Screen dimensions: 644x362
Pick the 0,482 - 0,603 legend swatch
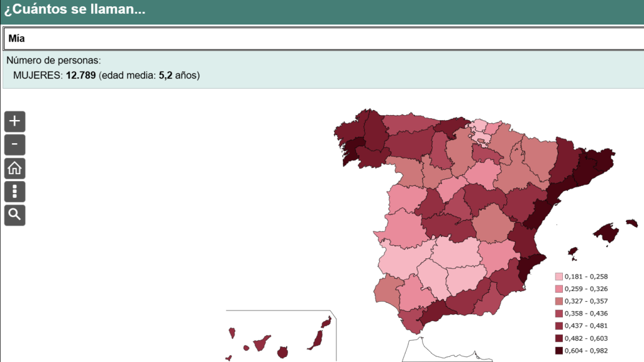point(558,338)
